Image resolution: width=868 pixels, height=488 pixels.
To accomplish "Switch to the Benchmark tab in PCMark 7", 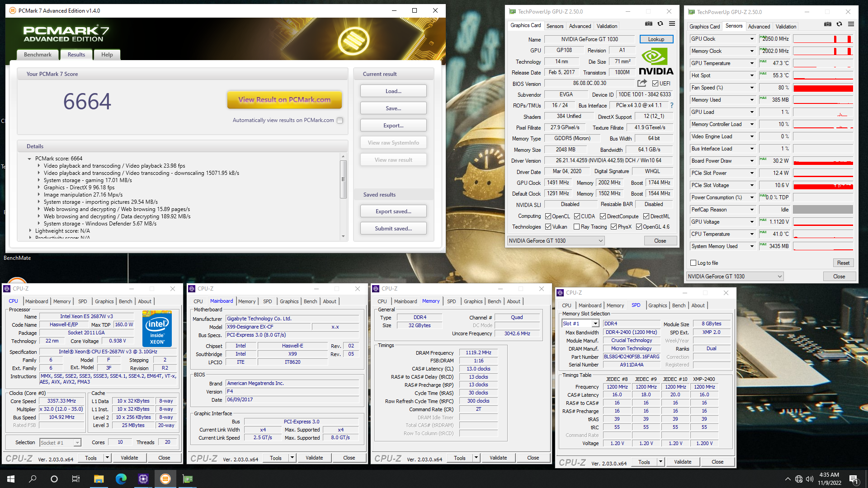I will click(38, 55).
